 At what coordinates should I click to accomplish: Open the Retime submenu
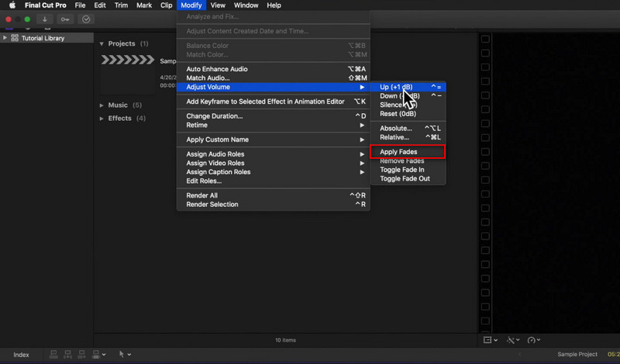pyautogui.click(x=274, y=125)
